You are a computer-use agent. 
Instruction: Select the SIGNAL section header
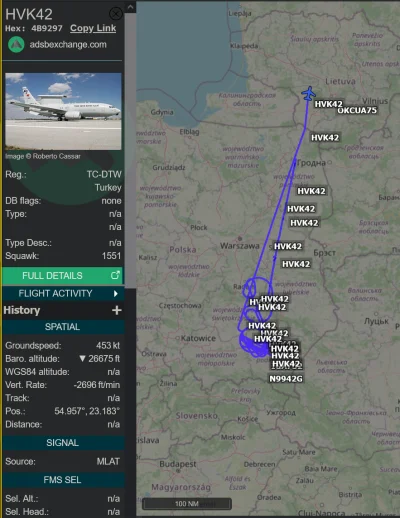tap(63, 443)
